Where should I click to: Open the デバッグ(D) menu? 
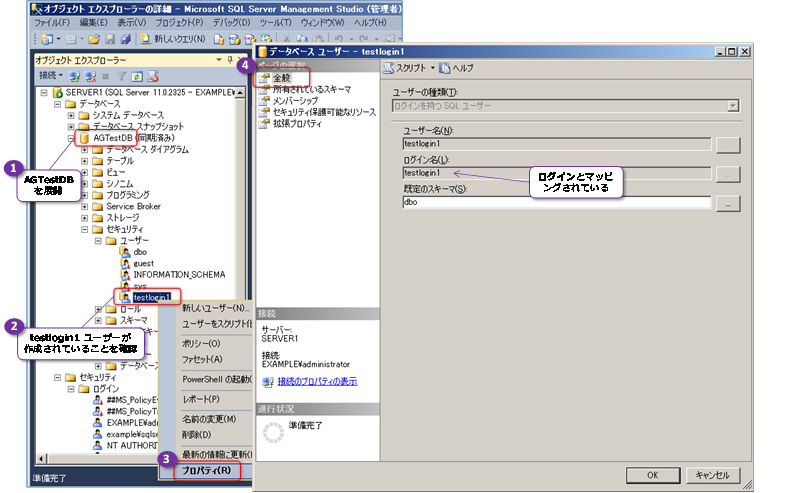[x=231, y=22]
